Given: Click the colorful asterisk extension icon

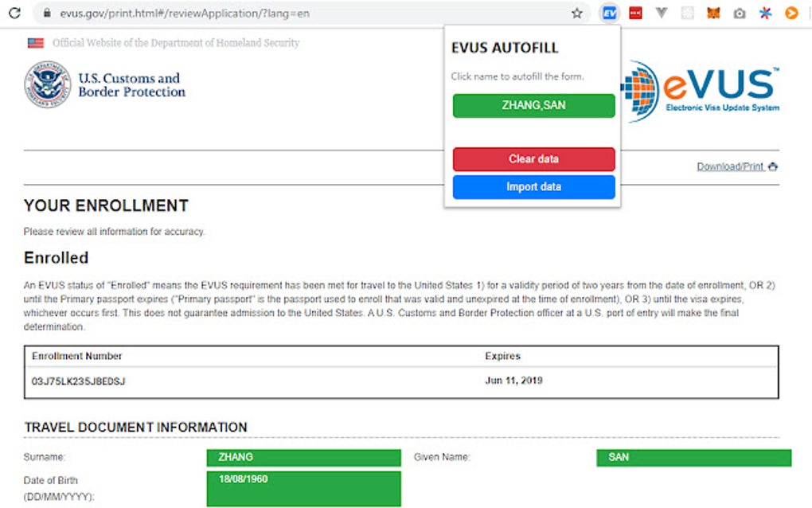Looking at the screenshot, I should pyautogui.click(x=764, y=13).
